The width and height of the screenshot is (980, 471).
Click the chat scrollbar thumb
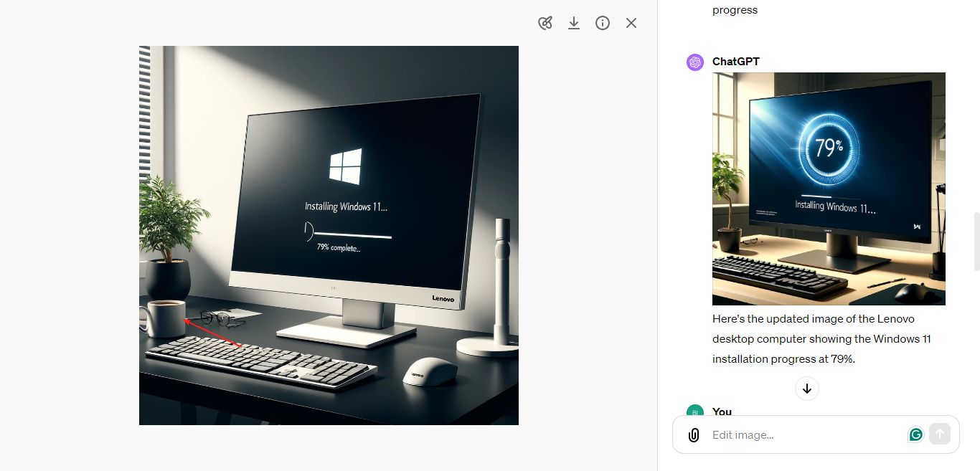(976, 242)
